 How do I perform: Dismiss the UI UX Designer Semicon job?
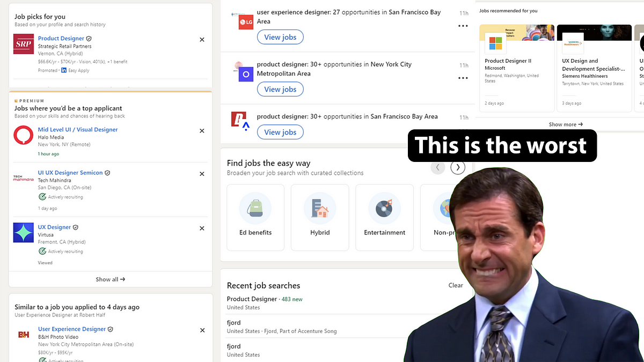click(202, 174)
